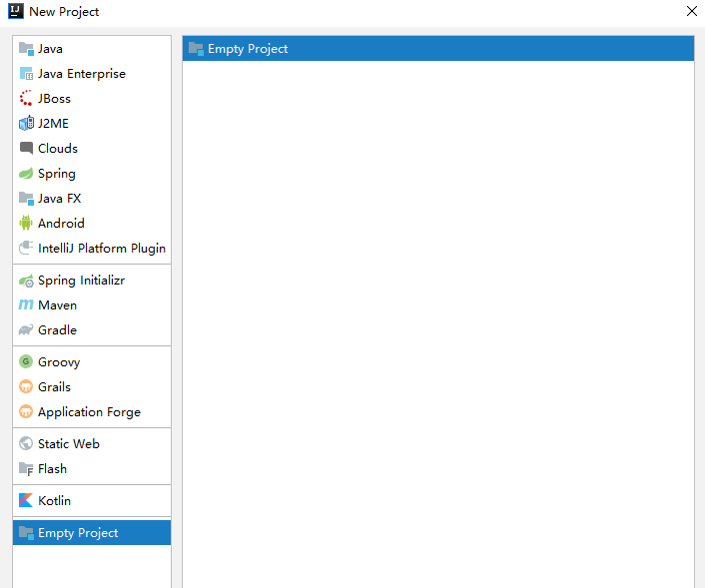Choose Static Web project type
The height and width of the screenshot is (588, 705).
[x=68, y=444]
